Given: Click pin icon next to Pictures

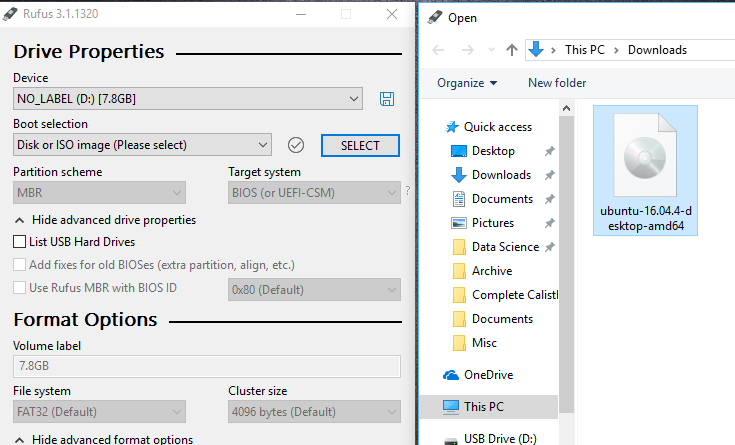Looking at the screenshot, I should coord(549,223).
